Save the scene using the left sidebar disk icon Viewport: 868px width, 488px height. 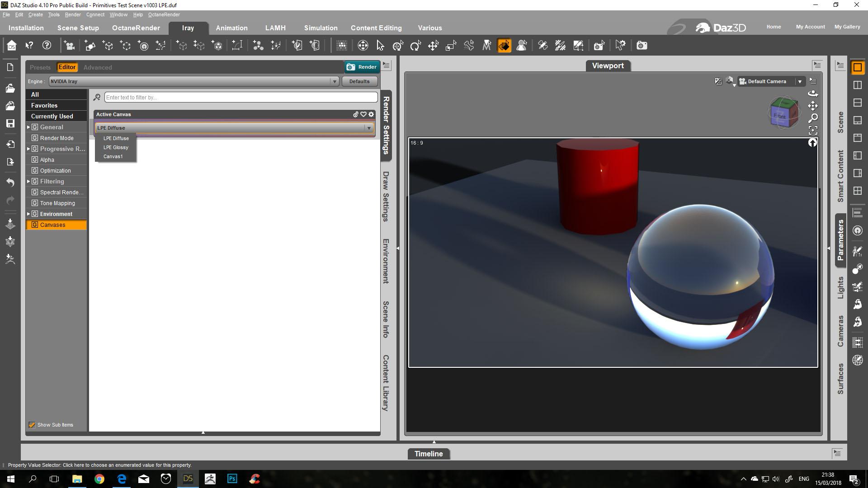(10, 123)
